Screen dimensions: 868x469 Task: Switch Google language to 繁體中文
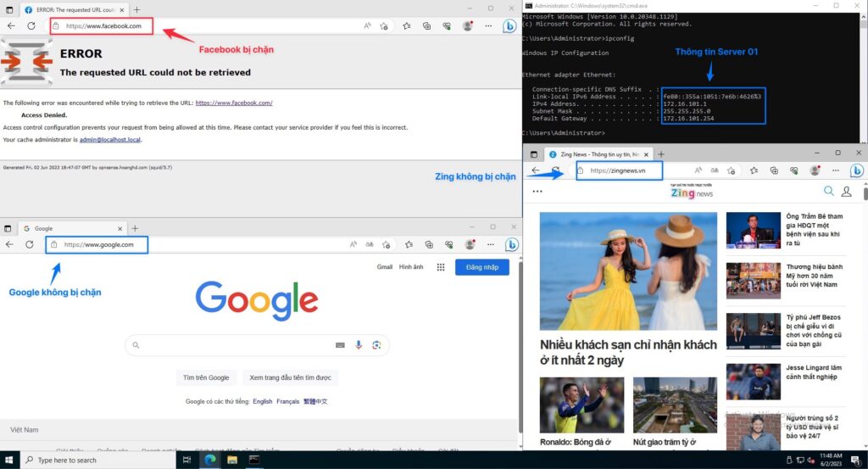pyautogui.click(x=315, y=401)
